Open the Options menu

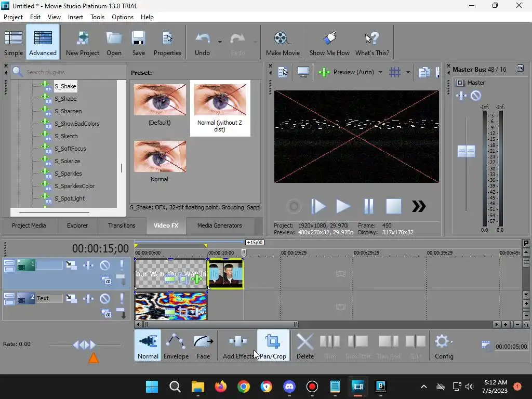point(123,17)
